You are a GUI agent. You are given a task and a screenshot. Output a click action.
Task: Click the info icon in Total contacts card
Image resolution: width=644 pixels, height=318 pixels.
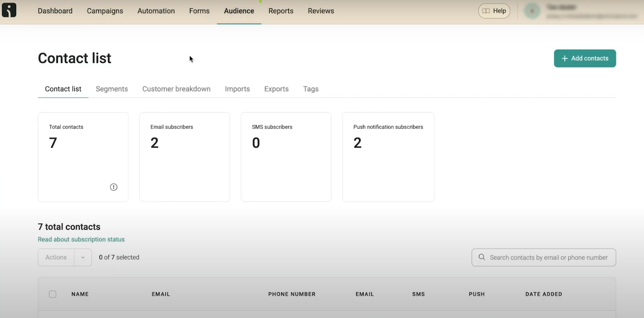tap(114, 187)
